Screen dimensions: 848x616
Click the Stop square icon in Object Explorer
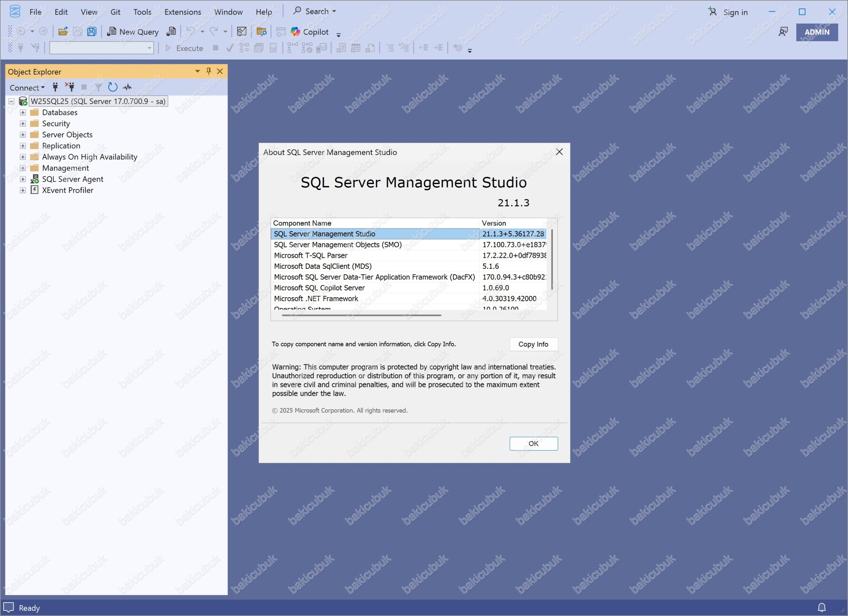[84, 87]
